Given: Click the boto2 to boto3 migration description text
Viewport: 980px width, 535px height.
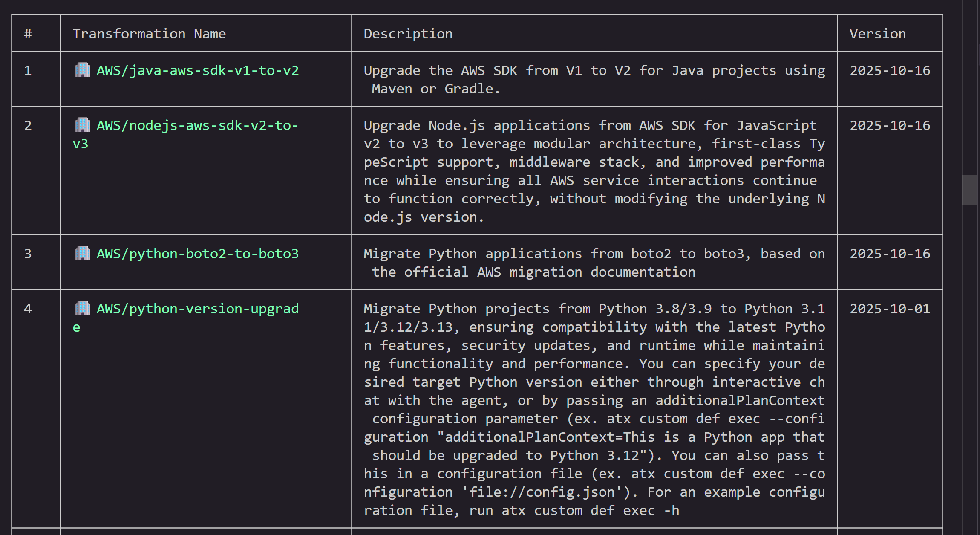Looking at the screenshot, I should [592, 262].
